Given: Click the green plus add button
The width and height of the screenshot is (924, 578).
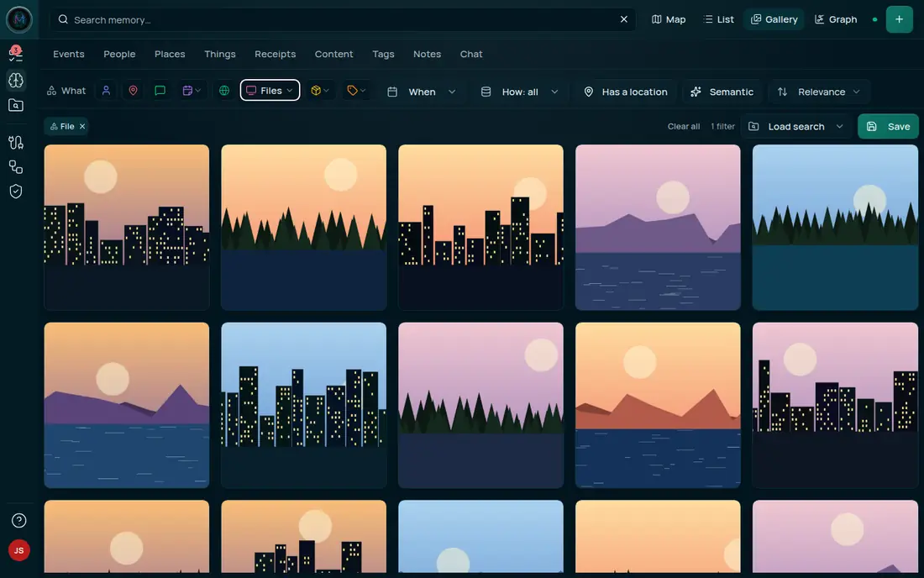Looking at the screenshot, I should coord(900,19).
